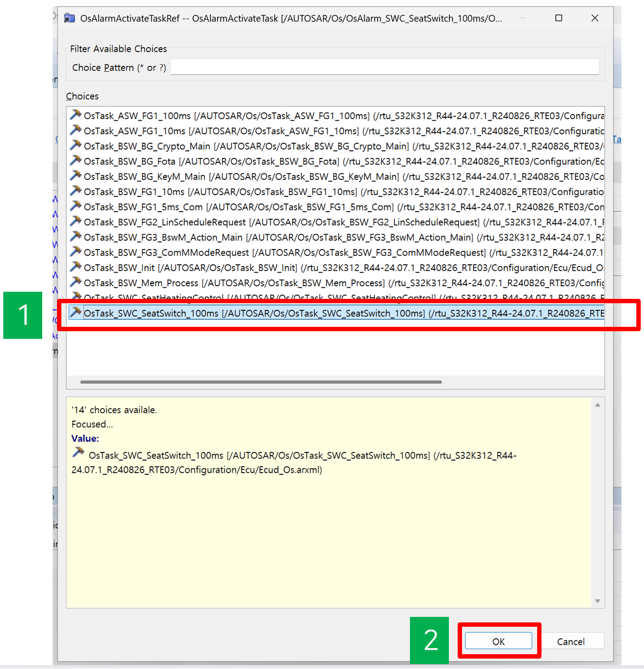Click the hammer icon beside OsTask_BSW_BG_Fota
This screenshot has width=644, height=669.
(75, 161)
